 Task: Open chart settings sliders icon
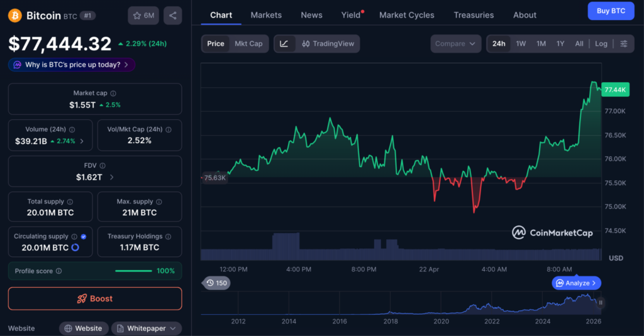pos(623,44)
